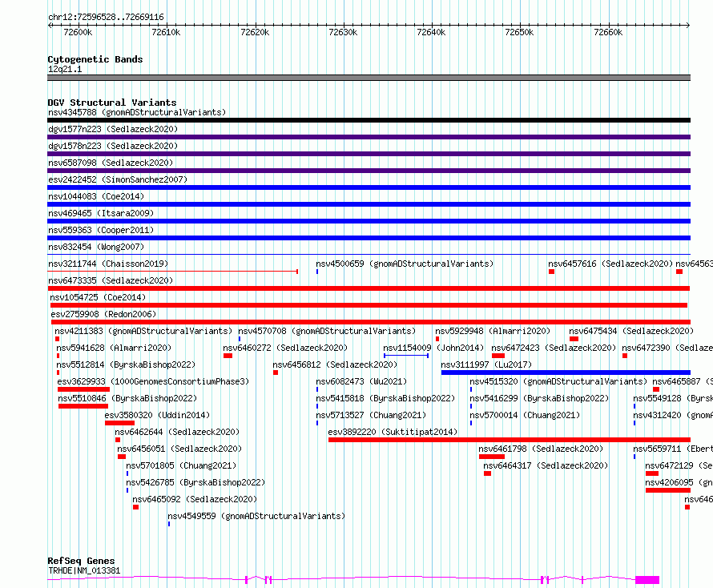Select nsv4500659 gnomADStructuralVariants label
This screenshot has height=588, width=713.
405,264
